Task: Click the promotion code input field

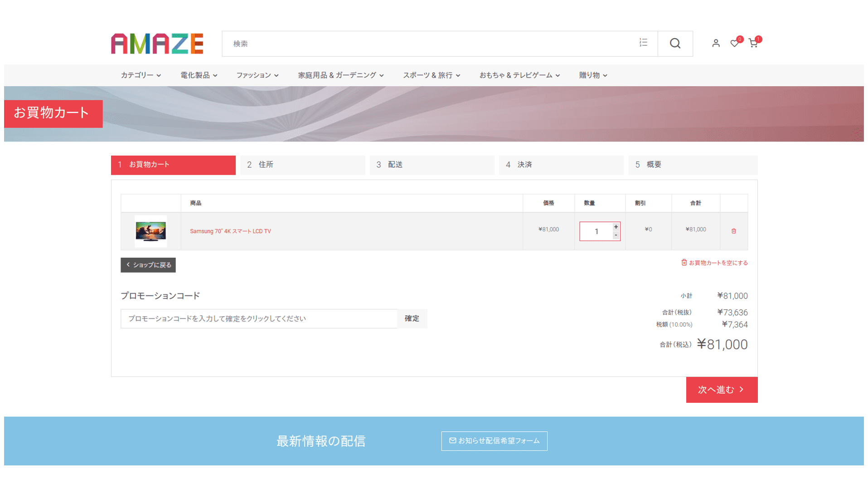Action: pyautogui.click(x=259, y=319)
